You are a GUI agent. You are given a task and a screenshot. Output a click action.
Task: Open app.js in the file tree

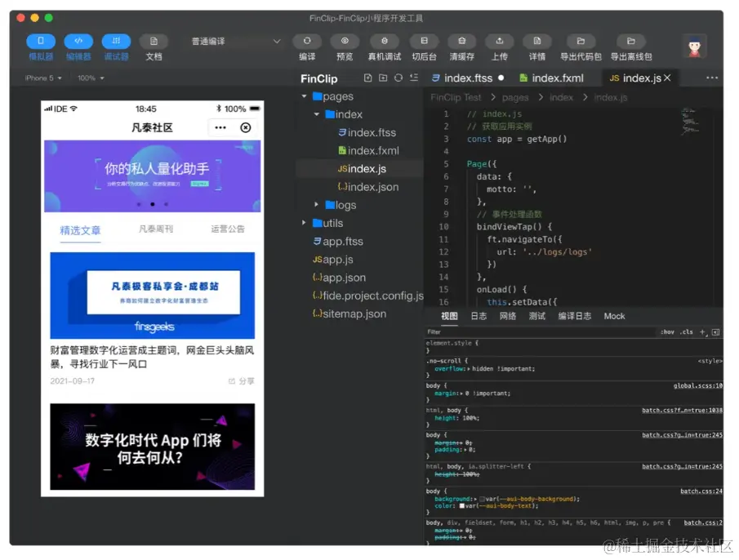(x=332, y=260)
